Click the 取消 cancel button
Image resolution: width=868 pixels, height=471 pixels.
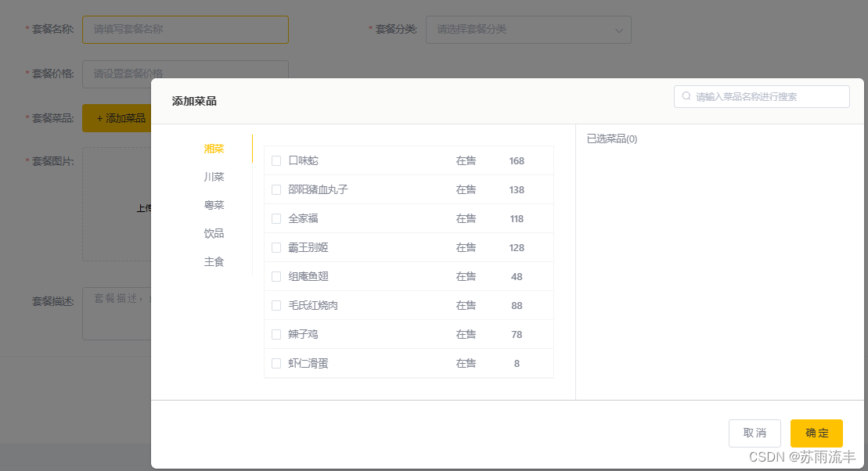(x=755, y=433)
